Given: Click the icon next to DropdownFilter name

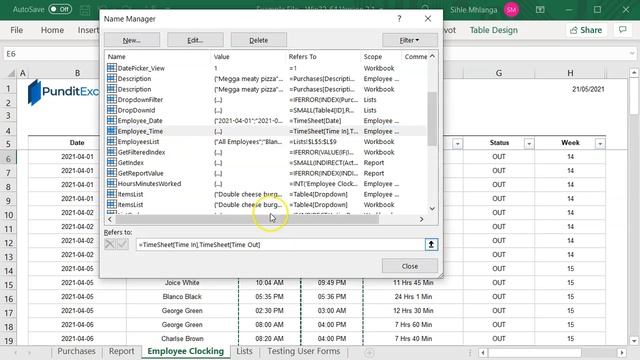Looking at the screenshot, I should click(x=111, y=99).
